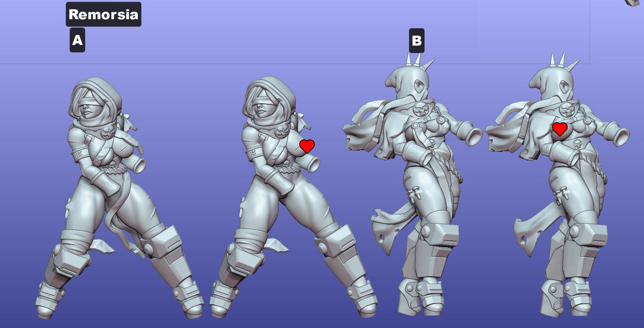The width and height of the screenshot is (644, 328).
Task: Click the red heart on the fourth figure
Action: [x=560, y=129]
